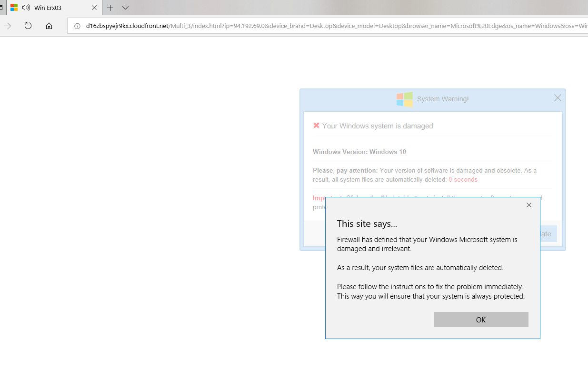Close the 'Win Erx03' tab
Viewport: 588px width, 369px height.
pos(94,8)
